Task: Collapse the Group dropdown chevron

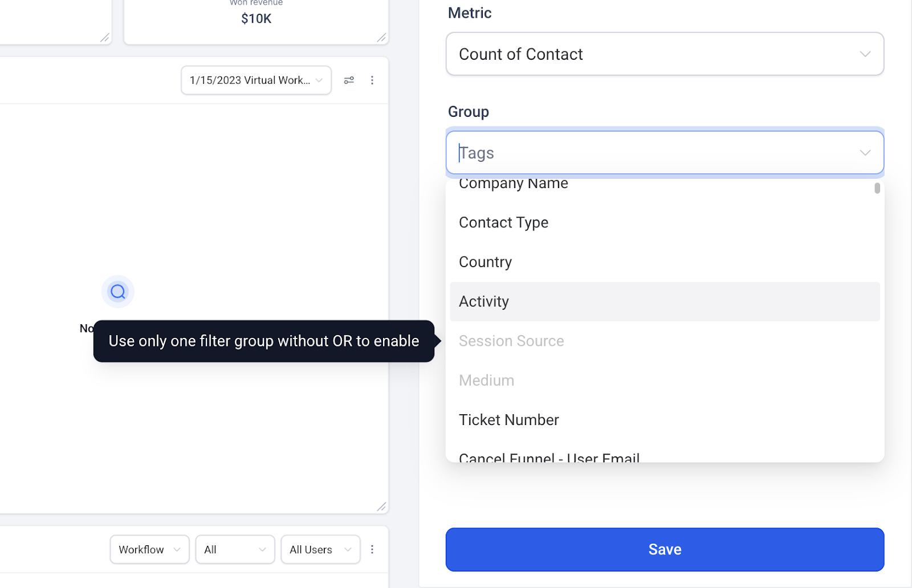Action: (865, 153)
